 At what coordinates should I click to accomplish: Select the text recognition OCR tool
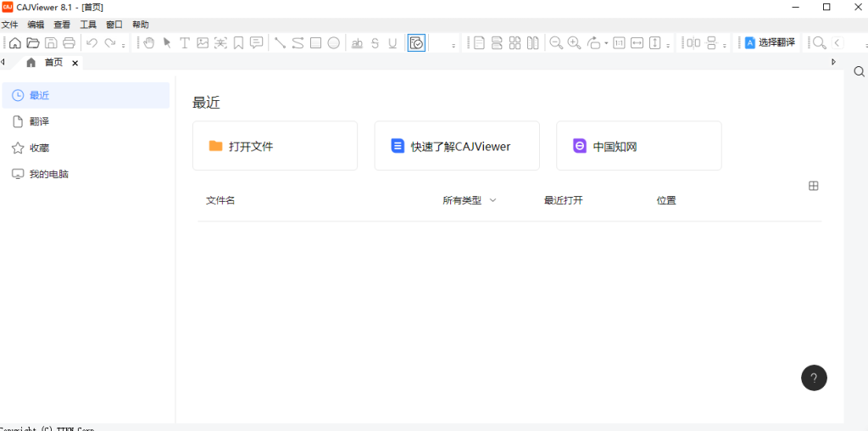click(221, 42)
